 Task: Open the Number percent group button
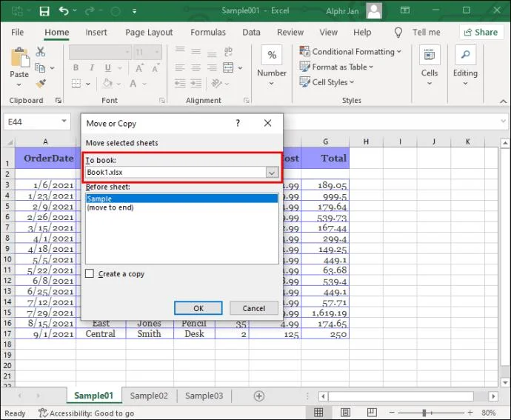coord(272,66)
